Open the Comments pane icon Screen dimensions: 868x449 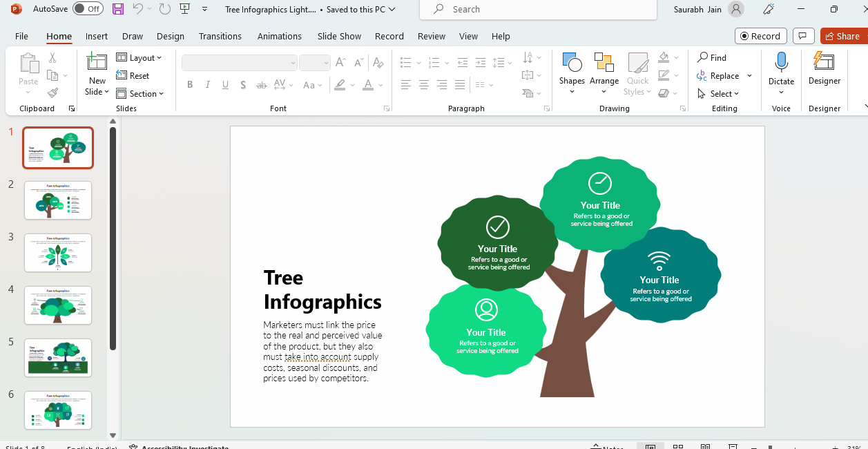pos(802,36)
